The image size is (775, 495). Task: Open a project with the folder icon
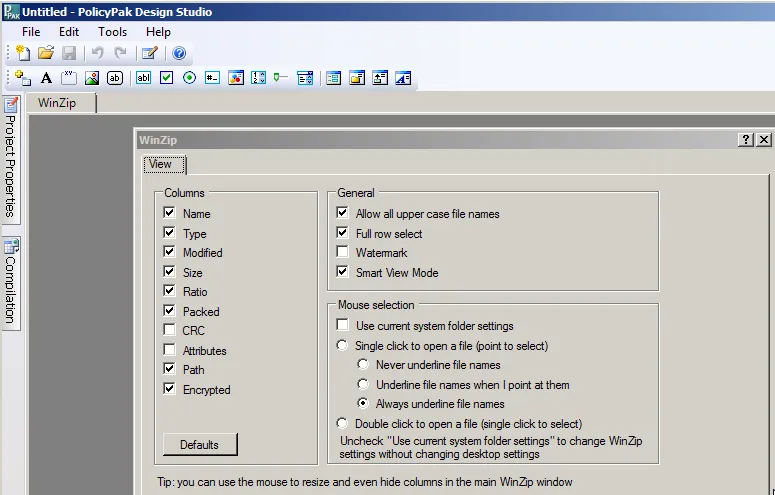pyautogui.click(x=46, y=53)
